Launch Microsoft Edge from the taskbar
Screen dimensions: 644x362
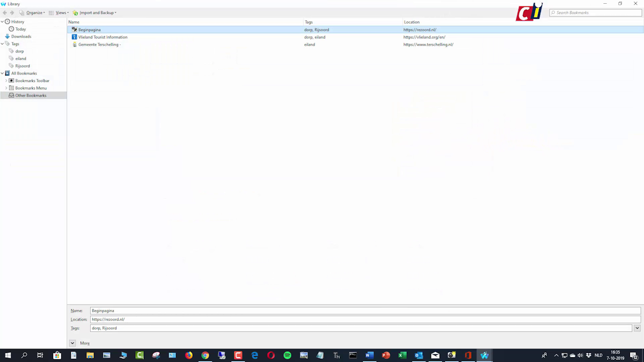click(254, 355)
